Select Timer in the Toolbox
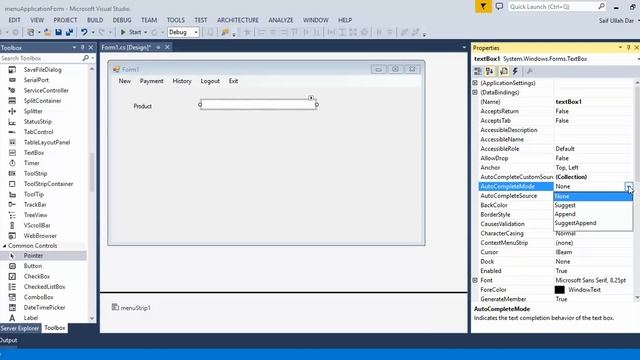 click(x=31, y=163)
